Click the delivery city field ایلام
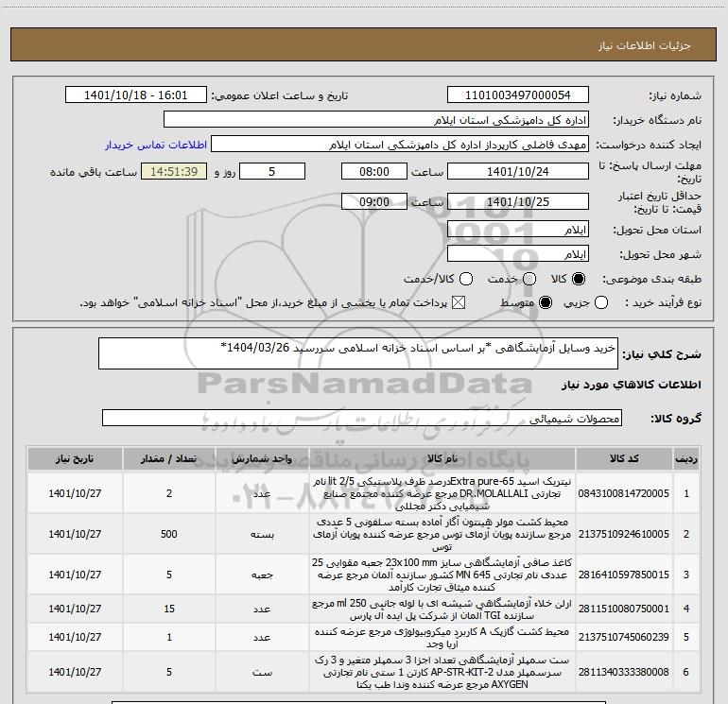 point(518,253)
